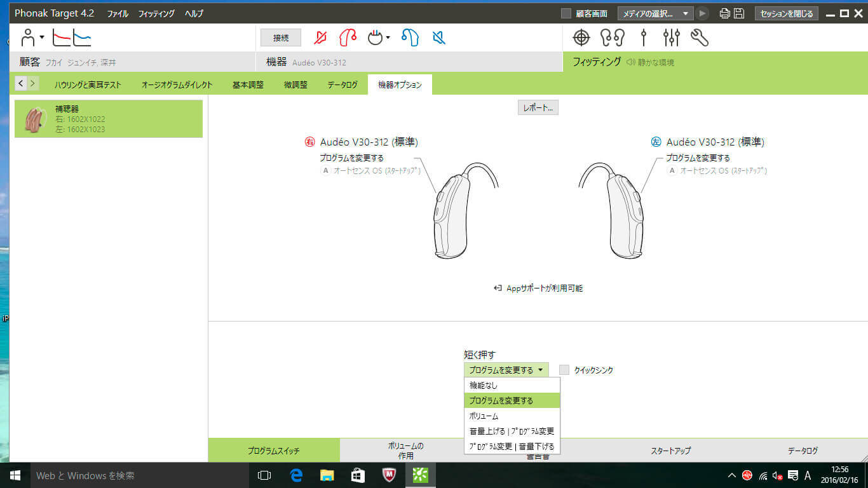This screenshot has width=868, height=488.
Task: Show hidden system tray icons
Action: click(x=731, y=475)
